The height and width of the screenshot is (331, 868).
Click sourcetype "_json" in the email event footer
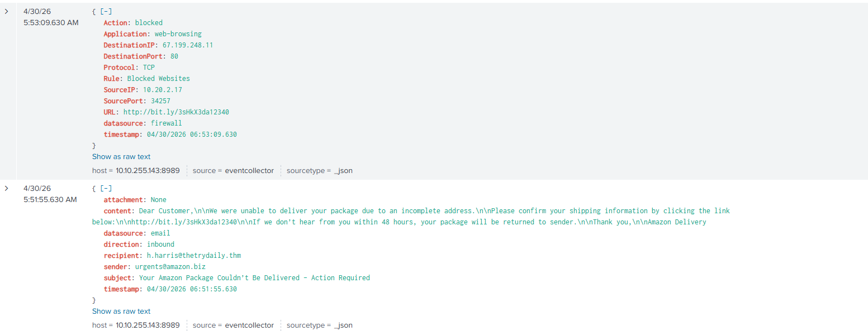(343, 325)
